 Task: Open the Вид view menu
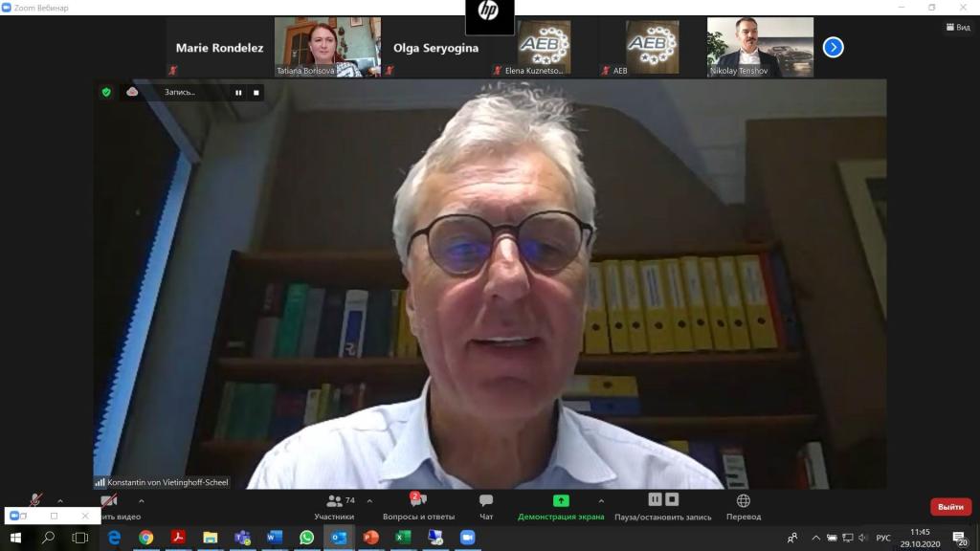(x=958, y=27)
